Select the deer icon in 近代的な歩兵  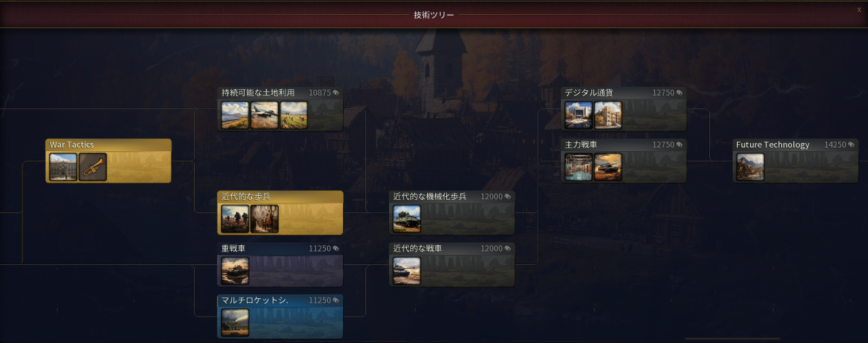tap(264, 219)
